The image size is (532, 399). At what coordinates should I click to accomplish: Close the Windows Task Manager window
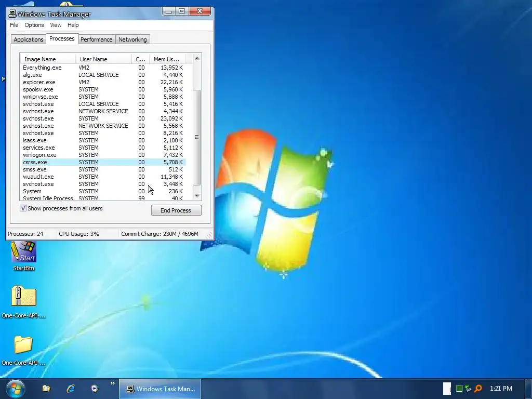tap(200, 11)
